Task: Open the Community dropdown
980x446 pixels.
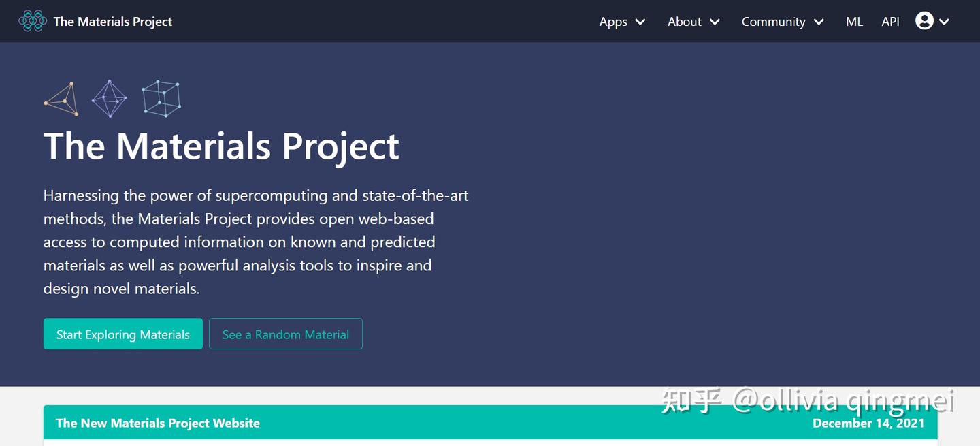Action: pos(774,22)
